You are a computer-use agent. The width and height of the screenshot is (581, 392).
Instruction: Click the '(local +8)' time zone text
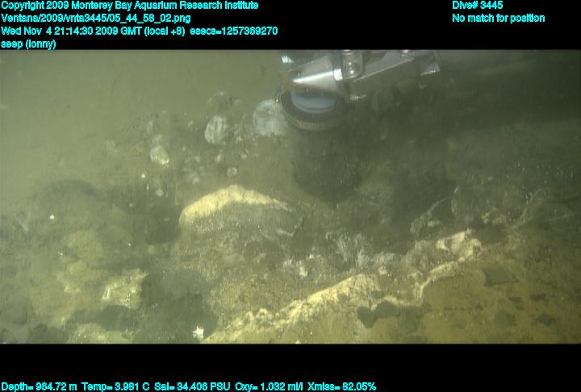(165, 31)
